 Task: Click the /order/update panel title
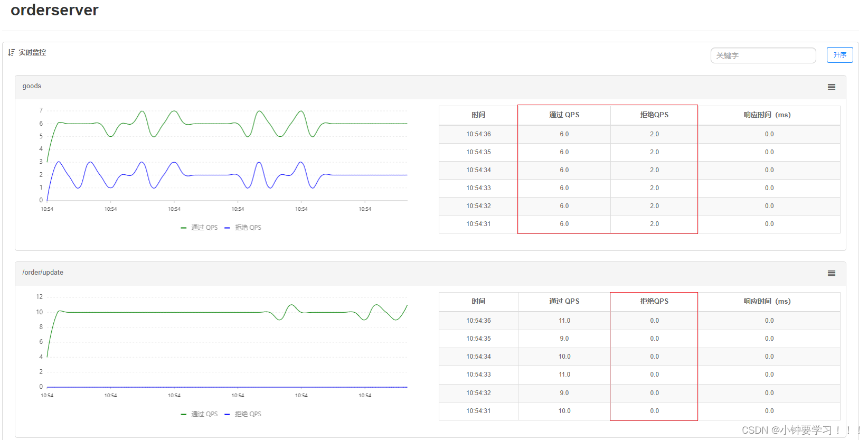click(43, 273)
